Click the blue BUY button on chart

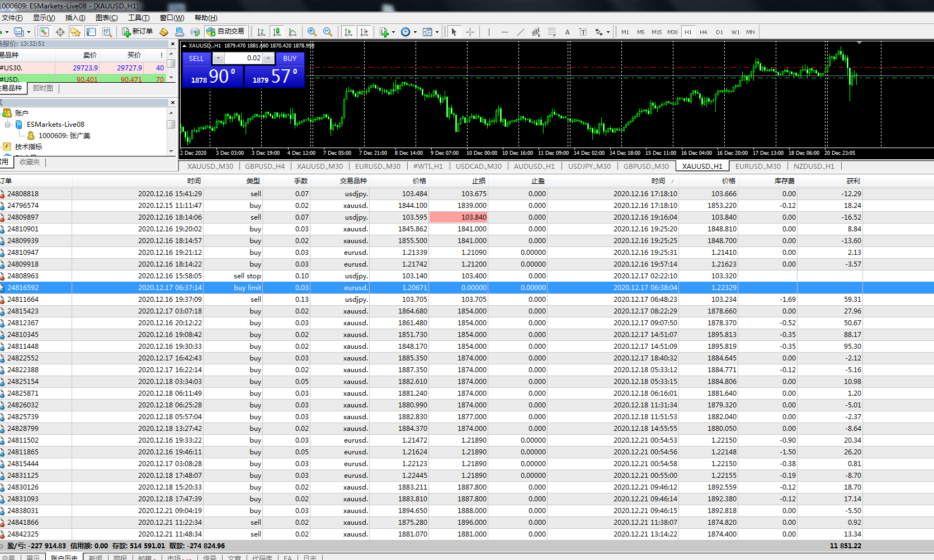click(x=290, y=58)
